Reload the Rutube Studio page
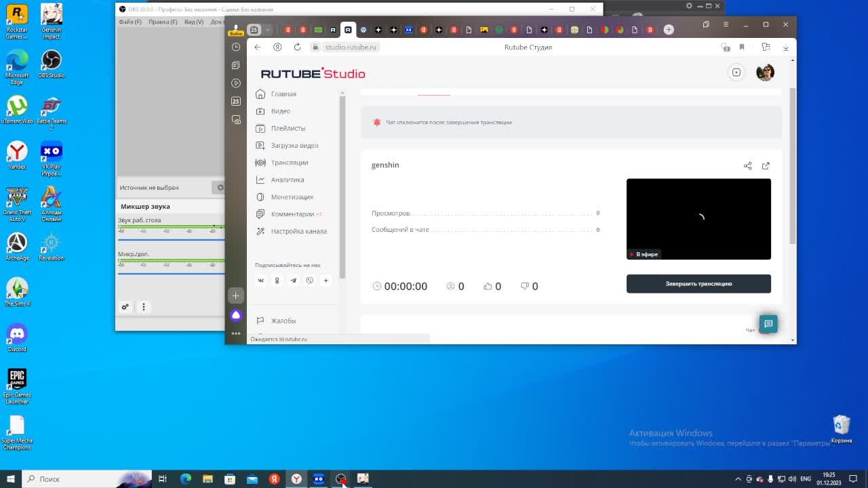This screenshot has height=488, width=868. pyautogui.click(x=297, y=47)
